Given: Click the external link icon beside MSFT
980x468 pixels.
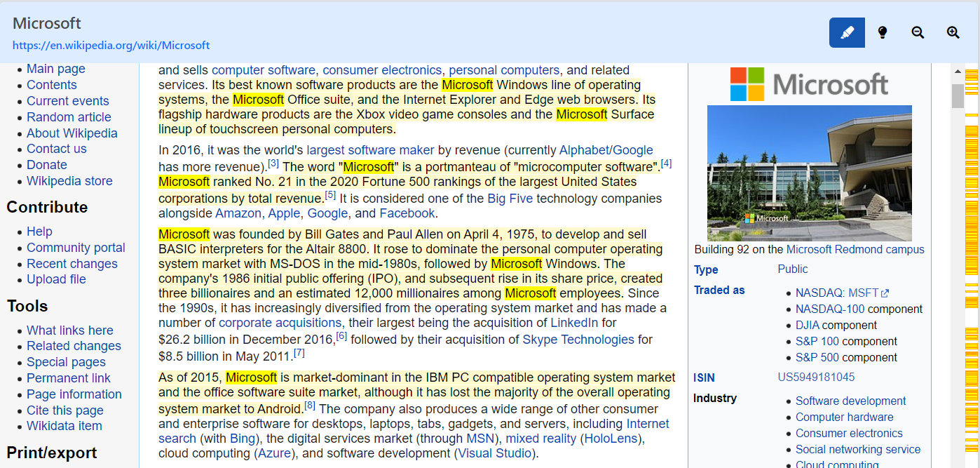Looking at the screenshot, I should (885, 293).
